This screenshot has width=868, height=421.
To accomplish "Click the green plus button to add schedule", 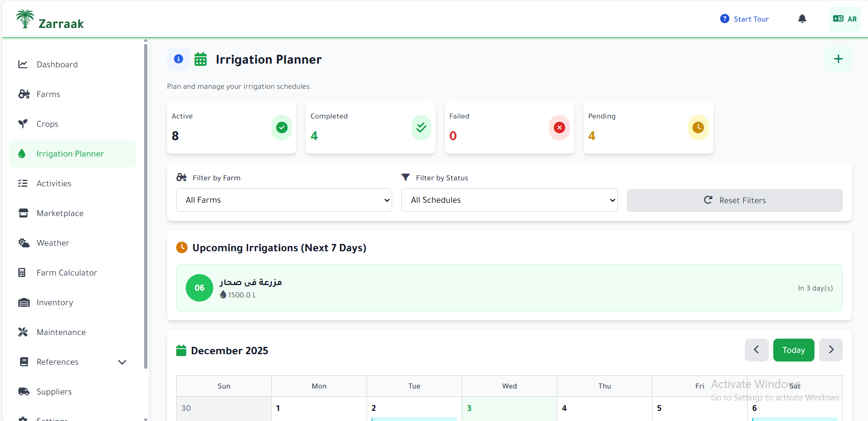I will point(838,59).
